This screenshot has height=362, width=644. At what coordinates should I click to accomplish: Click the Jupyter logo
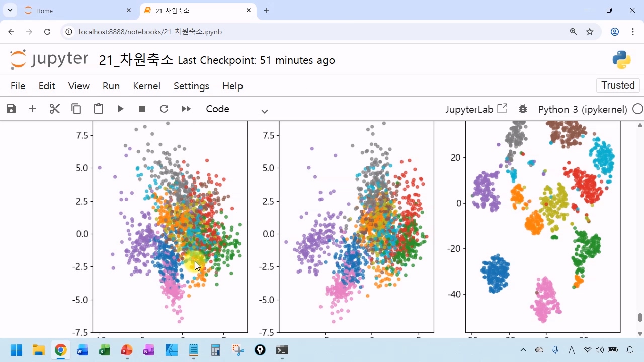(x=49, y=60)
